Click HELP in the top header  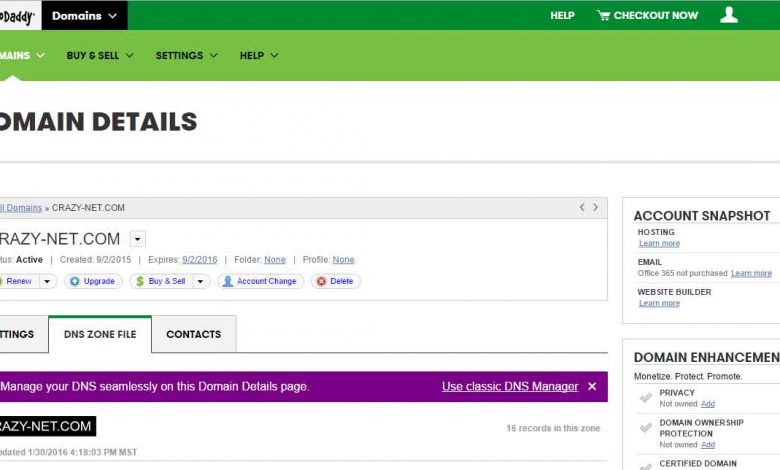coord(562,15)
